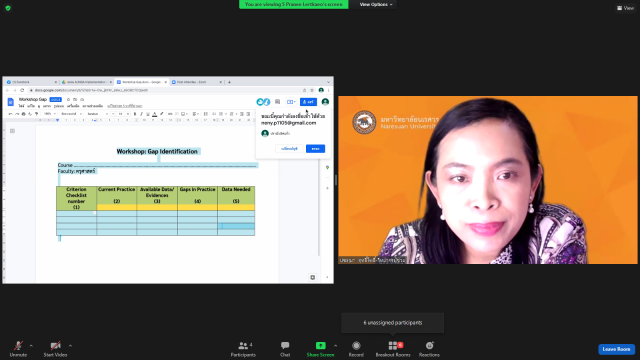
Task: Click the browser back arrow
Action: tap(7, 90)
